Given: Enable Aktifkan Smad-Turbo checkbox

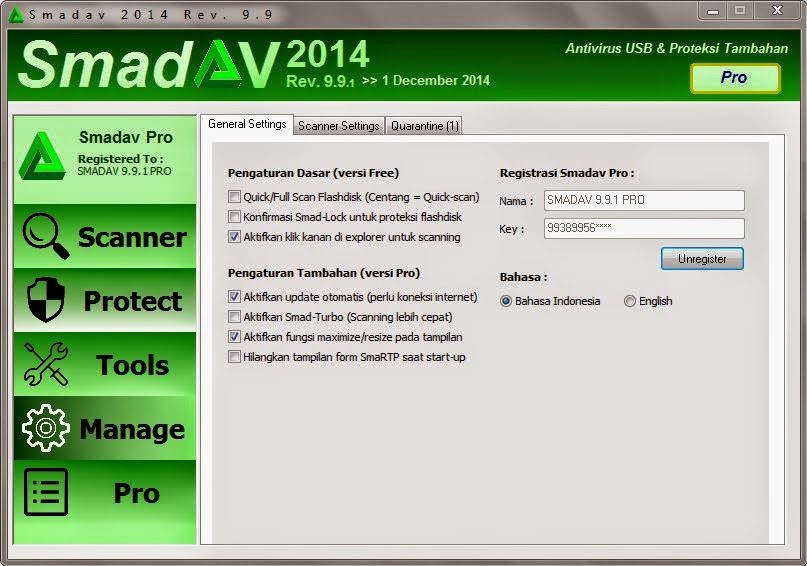Looking at the screenshot, I should [x=234, y=316].
